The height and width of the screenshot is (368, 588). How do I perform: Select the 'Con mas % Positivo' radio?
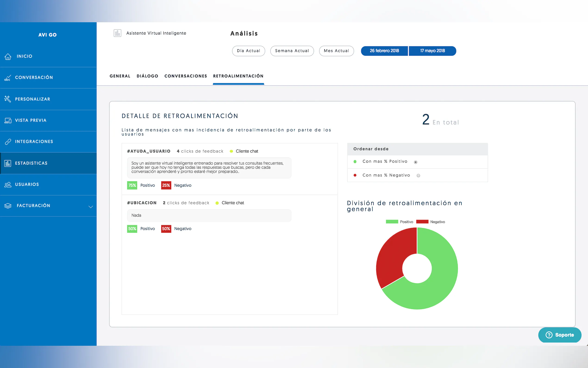415,162
